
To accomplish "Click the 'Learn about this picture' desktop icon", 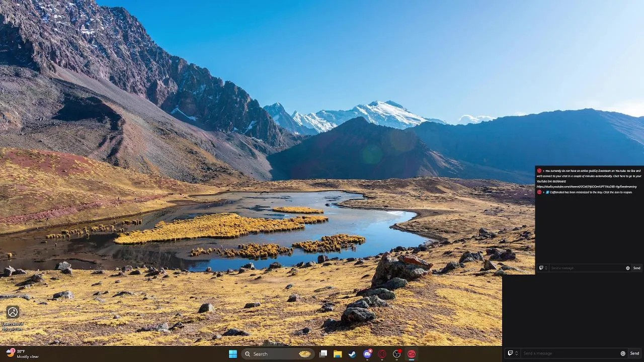I will [x=13, y=318].
